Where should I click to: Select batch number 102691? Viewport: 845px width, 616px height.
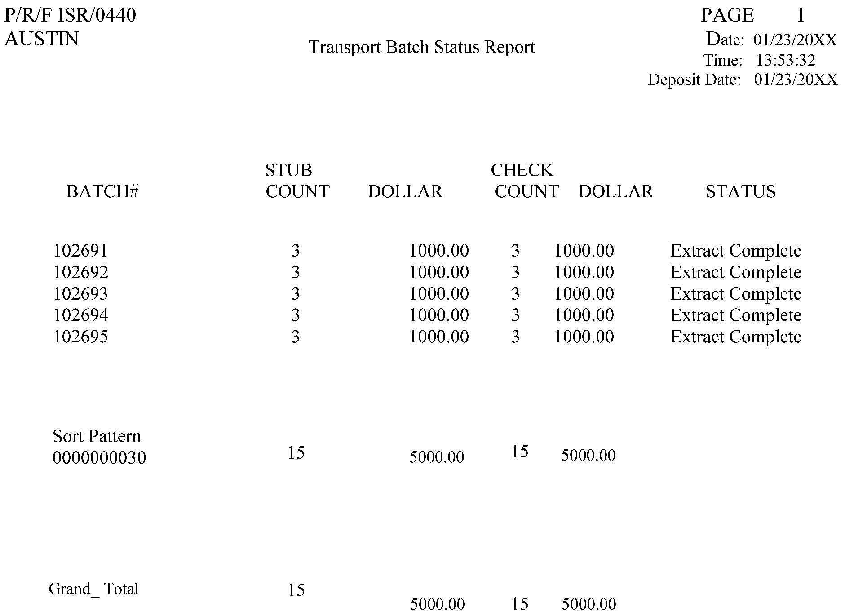point(81,251)
